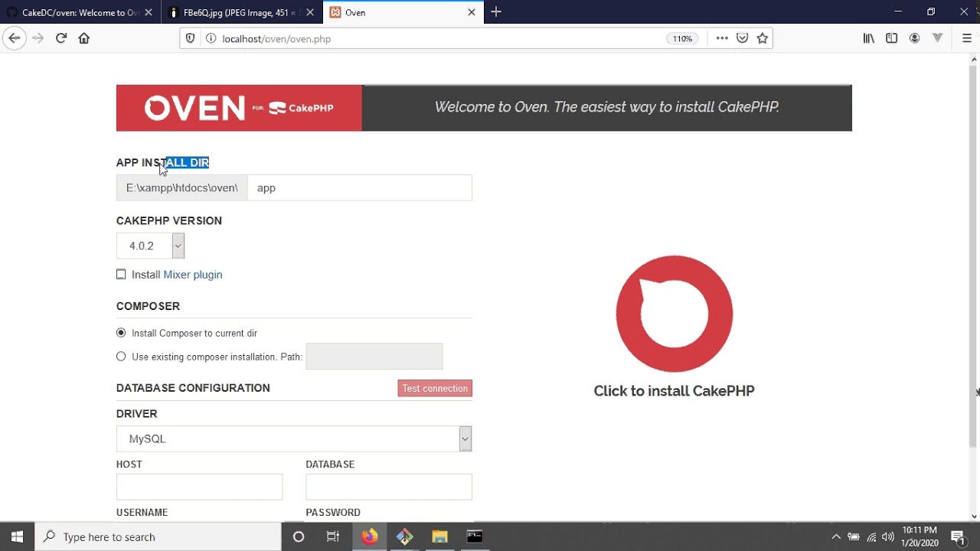Click the composer path input field

pyautogui.click(x=374, y=356)
